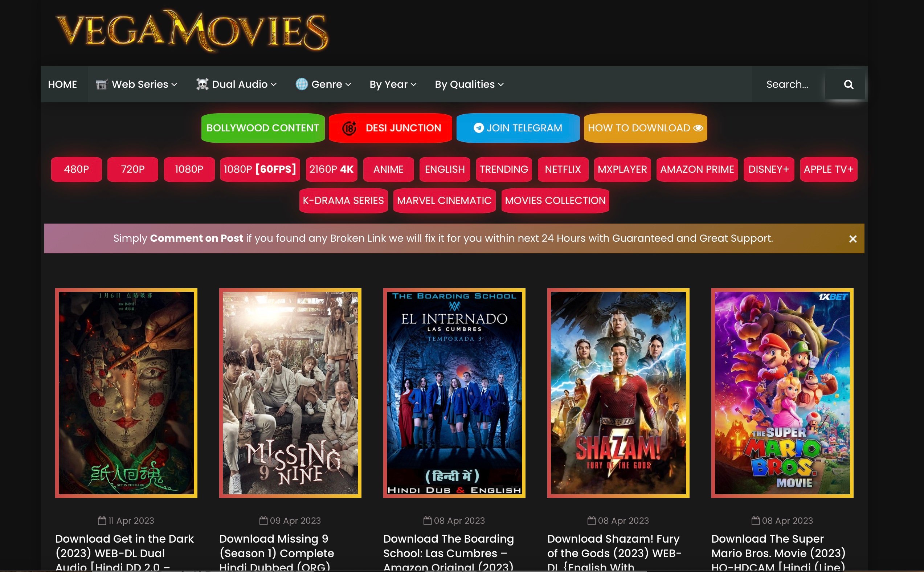Screen dimensions: 924x572
Task: Open MARVEL CINEMATIC tag
Action: (445, 200)
